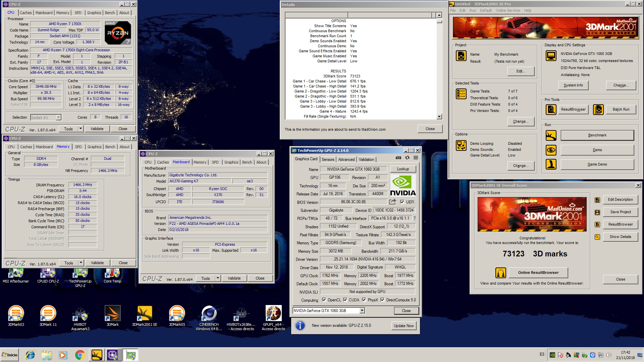Viewport: 644px width, 362px height.
Task: Click the project Edit... button
Action: tap(521, 71)
